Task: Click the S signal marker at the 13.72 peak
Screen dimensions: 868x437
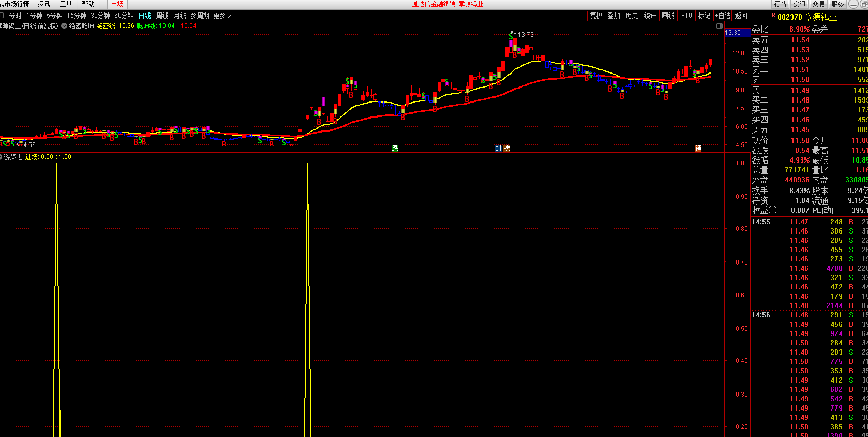Action: 511,36
